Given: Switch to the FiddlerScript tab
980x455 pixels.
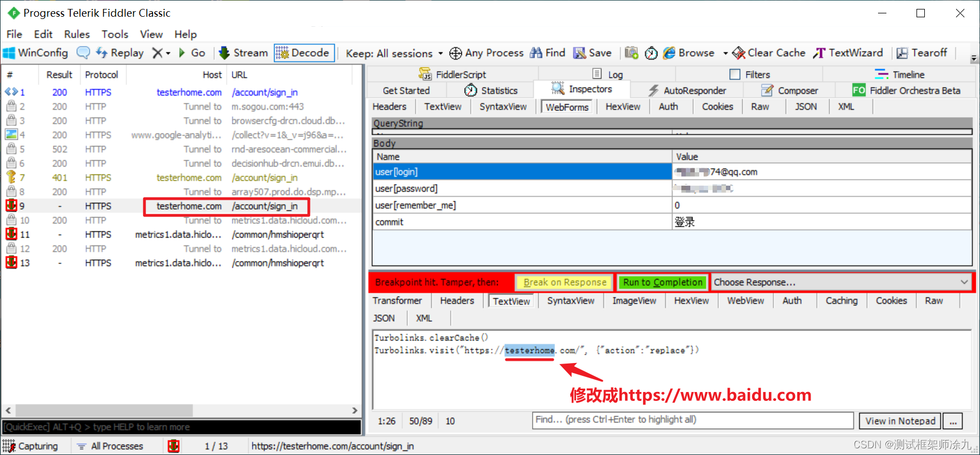Looking at the screenshot, I should 452,74.
